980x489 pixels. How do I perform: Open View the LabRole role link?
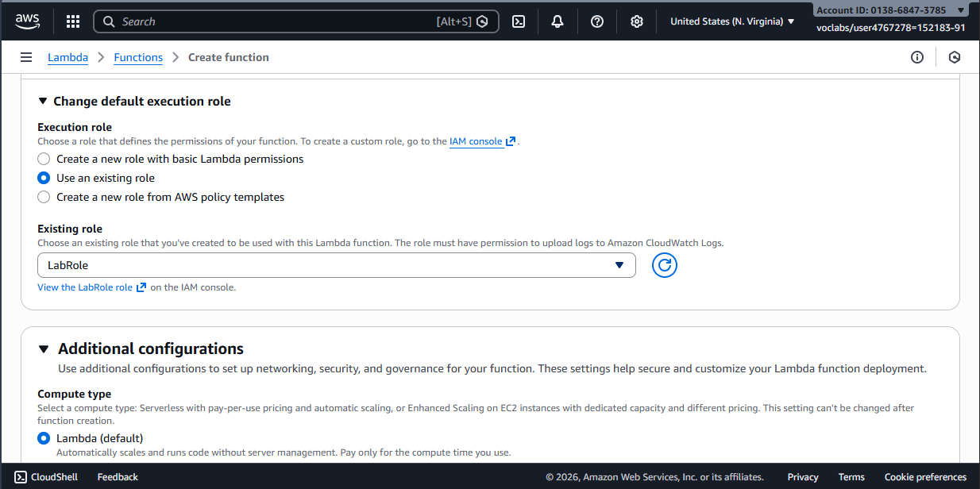pyautogui.click(x=92, y=287)
